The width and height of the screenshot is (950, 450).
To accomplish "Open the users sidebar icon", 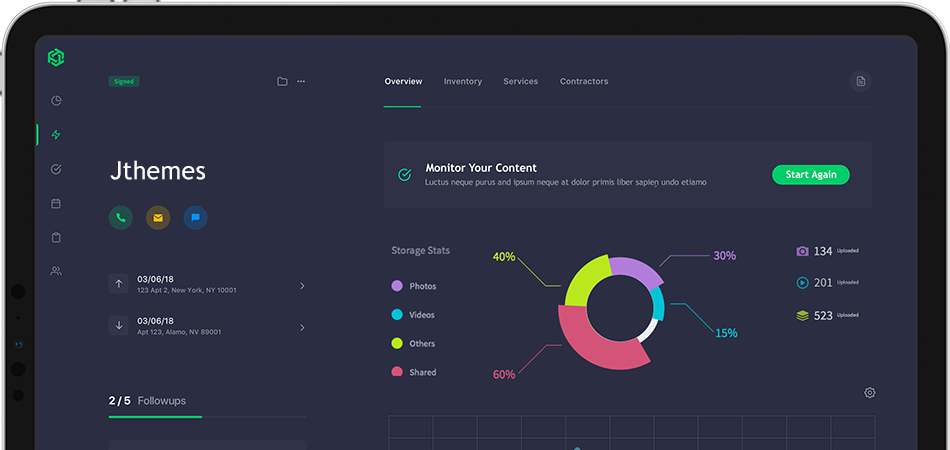I will (56, 271).
